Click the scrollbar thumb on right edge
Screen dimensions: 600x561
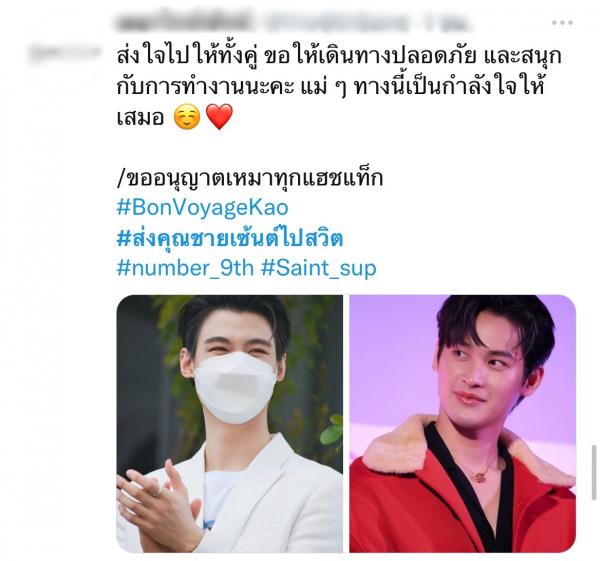593,472
